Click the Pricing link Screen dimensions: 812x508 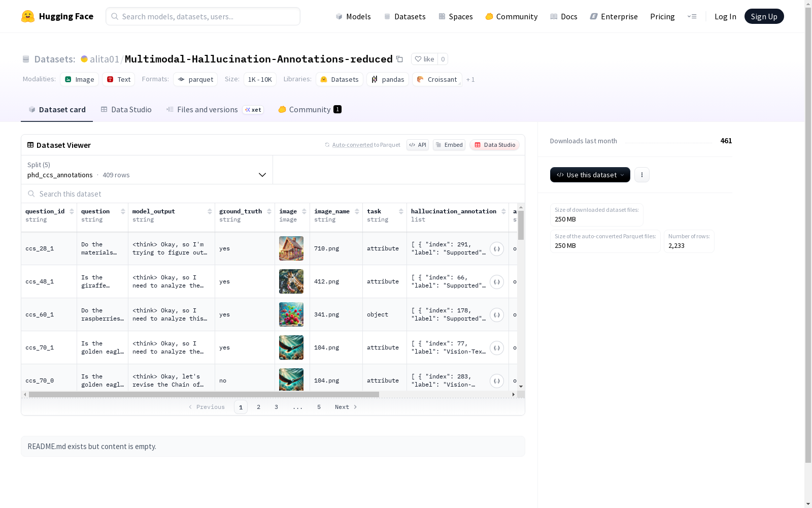point(662,16)
